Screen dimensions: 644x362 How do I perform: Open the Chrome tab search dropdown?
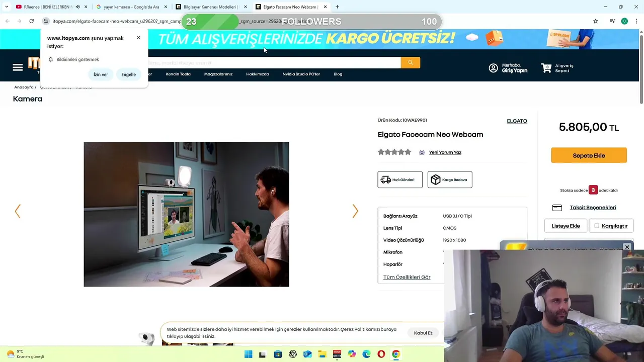tap(6, 7)
